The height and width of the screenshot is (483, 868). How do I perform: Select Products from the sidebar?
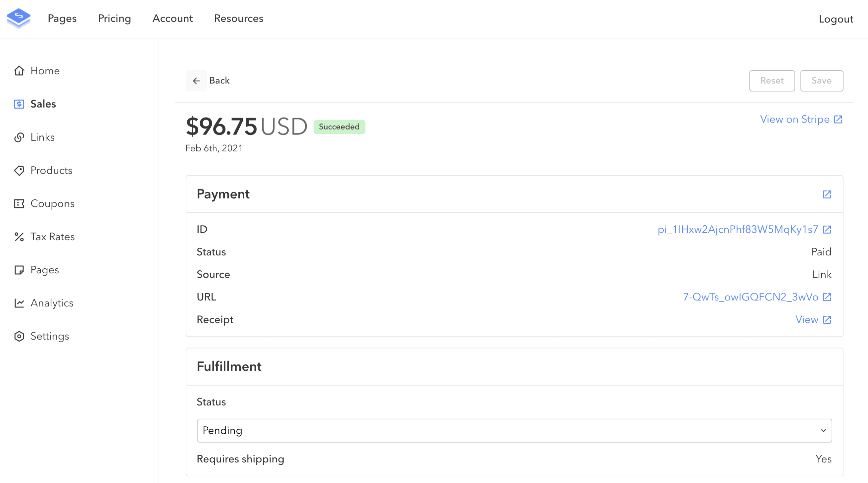51,170
